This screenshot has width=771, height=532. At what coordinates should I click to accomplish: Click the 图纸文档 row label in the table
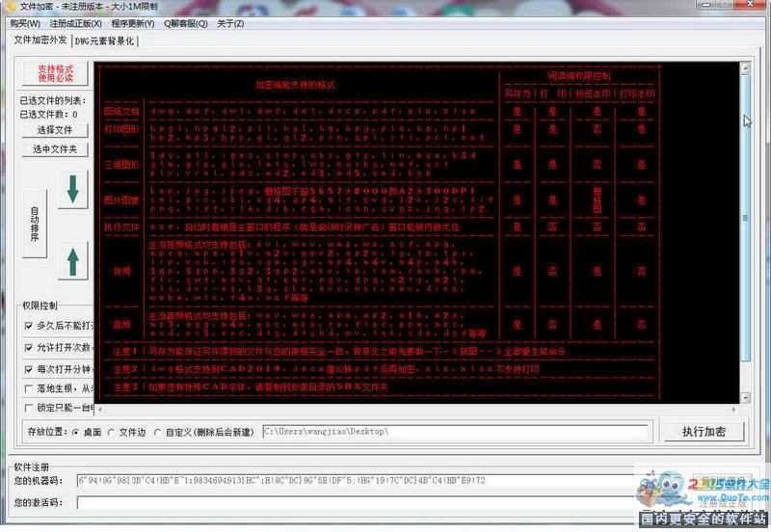(121, 111)
